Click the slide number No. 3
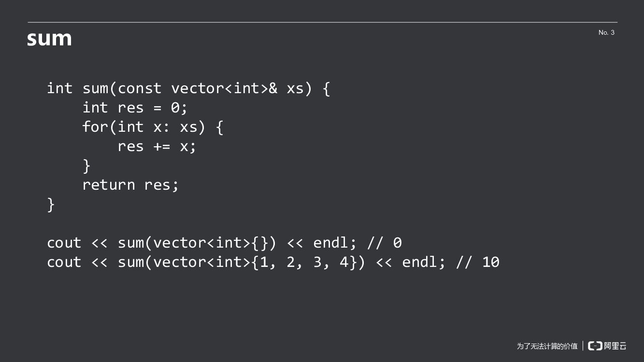Screen dimensions: 644x362 click(x=606, y=32)
